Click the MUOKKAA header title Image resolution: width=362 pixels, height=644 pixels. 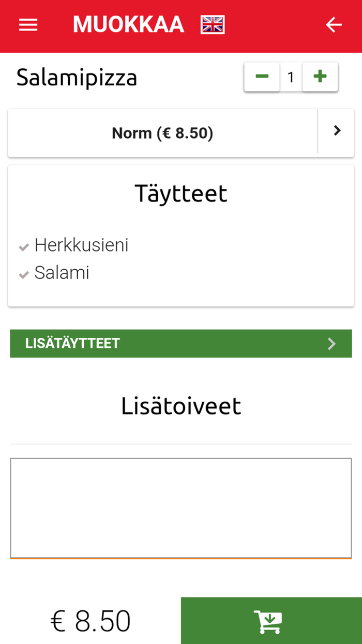[128, 25]
